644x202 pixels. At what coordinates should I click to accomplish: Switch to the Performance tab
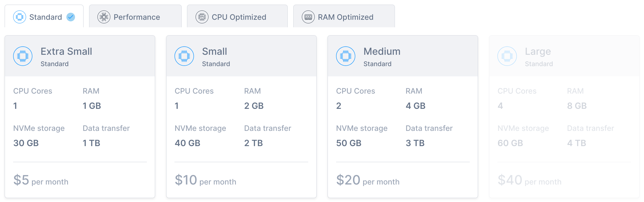(135, 16)
